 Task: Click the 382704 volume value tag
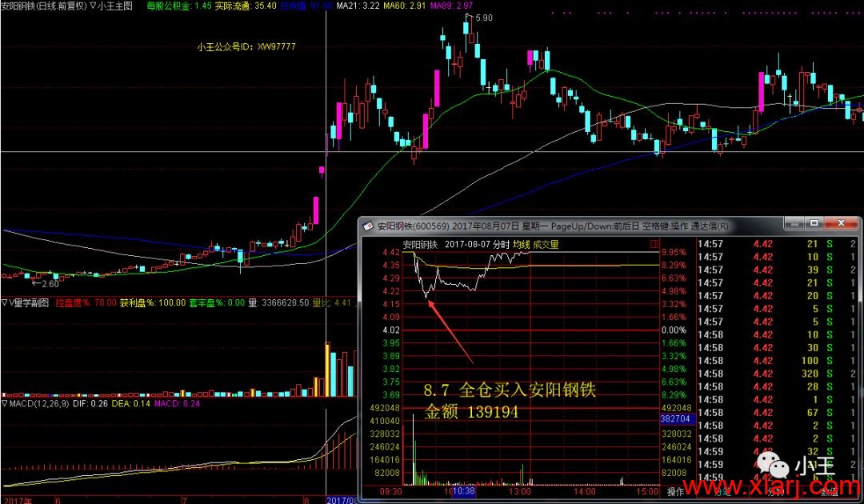tap(678, 419)
